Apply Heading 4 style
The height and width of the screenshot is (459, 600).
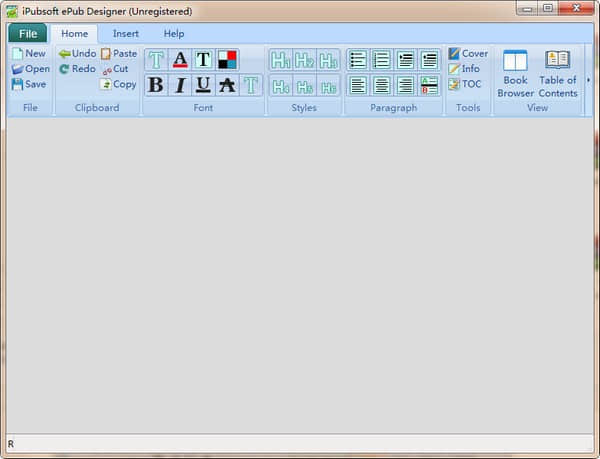pyautogui.click(x=281, y=86)
